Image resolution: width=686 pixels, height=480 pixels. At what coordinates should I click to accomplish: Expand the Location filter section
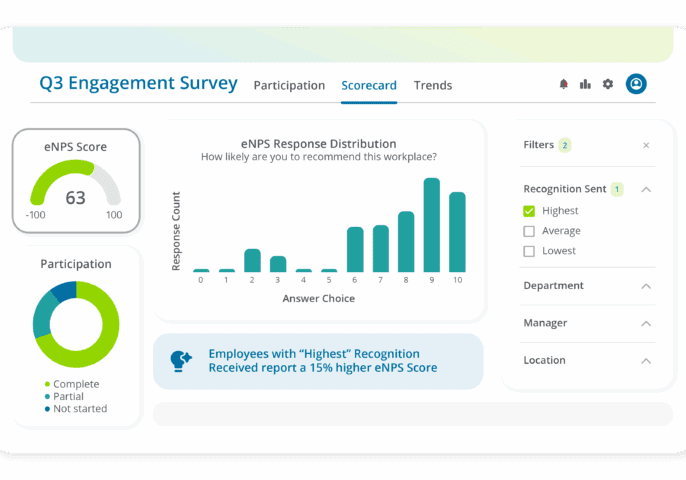(646, 360)
